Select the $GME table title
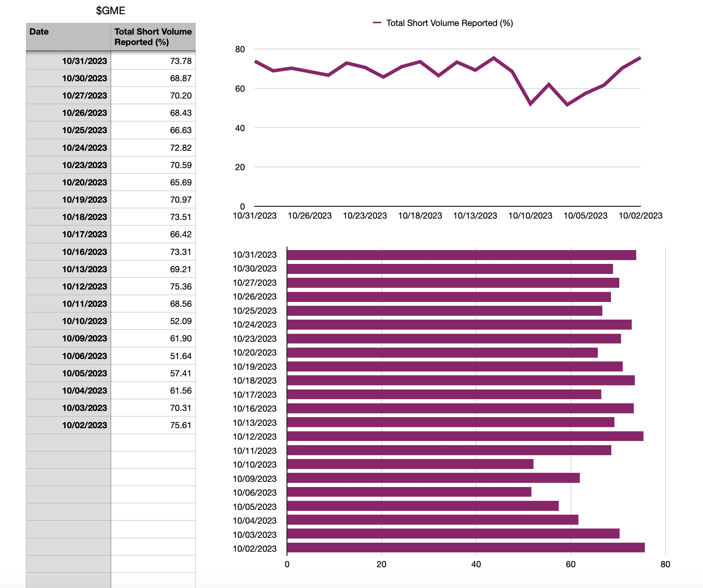The width and height of the screenshot is (703, 588). 110,11
